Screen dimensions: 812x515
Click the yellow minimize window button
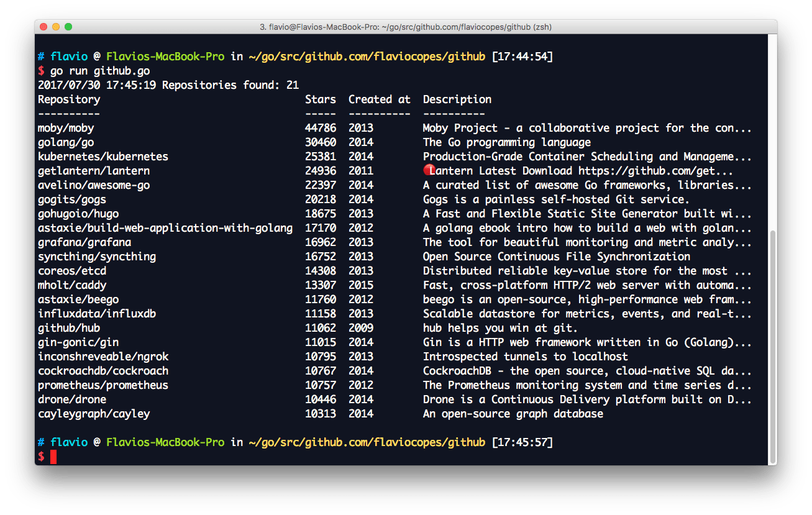pyautogui.click(x=56, y=27)
